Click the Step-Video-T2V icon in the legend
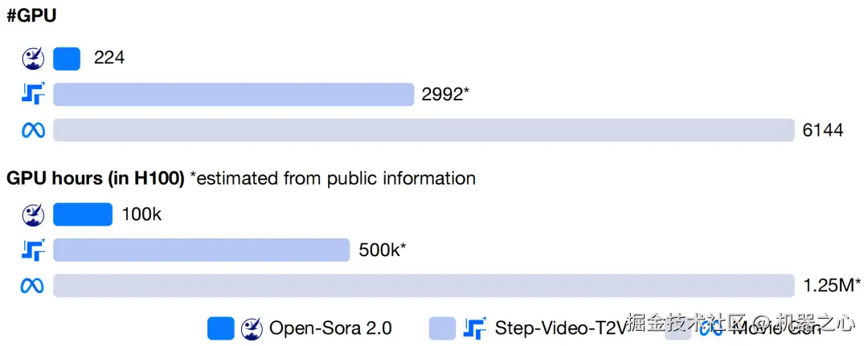Viewport: 868px width, 346px height. [475, 328]
